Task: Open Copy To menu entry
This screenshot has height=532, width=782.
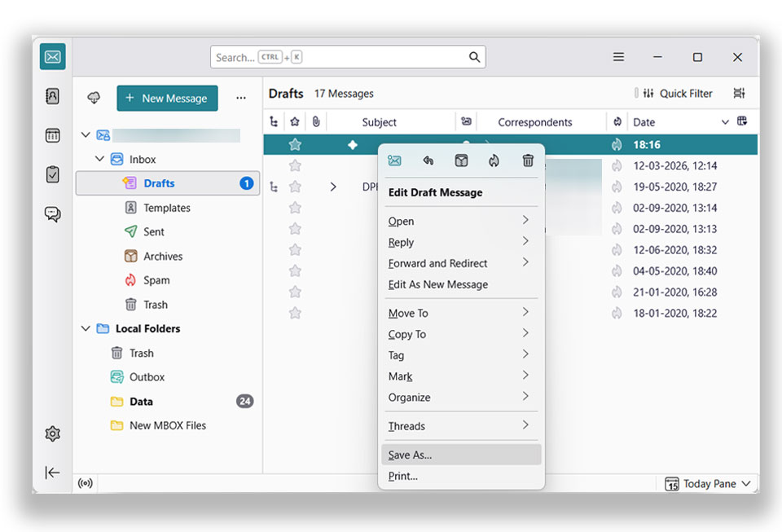Action: tap(461, 334)
